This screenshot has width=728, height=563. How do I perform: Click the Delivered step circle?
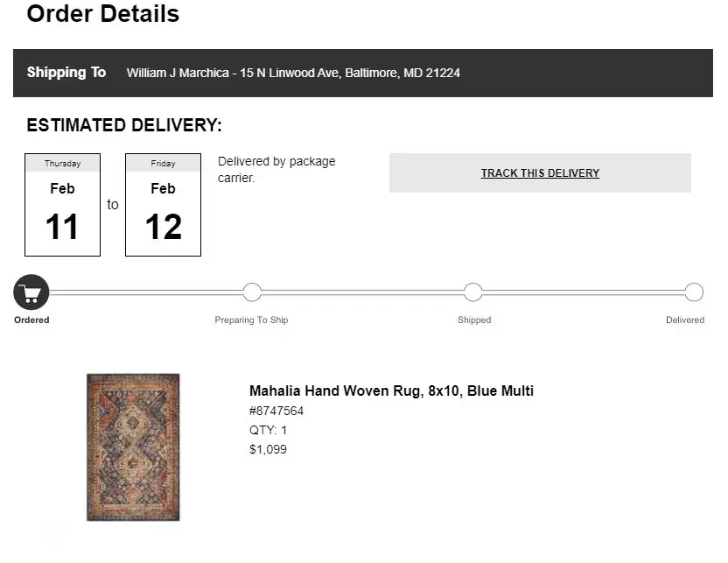click(694, 292)
